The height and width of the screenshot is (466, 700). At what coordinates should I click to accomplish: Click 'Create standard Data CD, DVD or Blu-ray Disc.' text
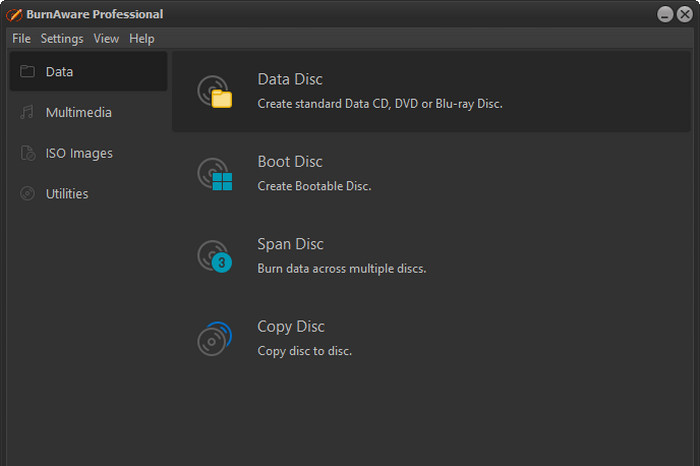[x=380, y=104]
